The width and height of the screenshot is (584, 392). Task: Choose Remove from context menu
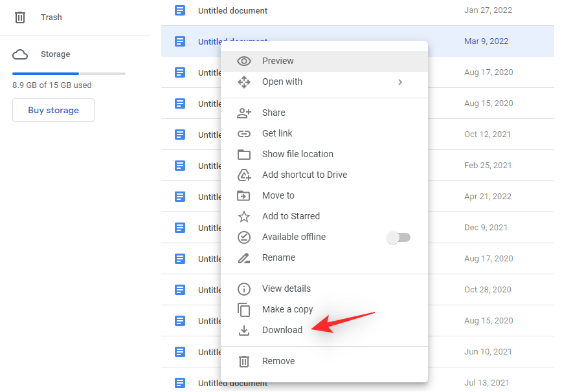tap(324, 361)
